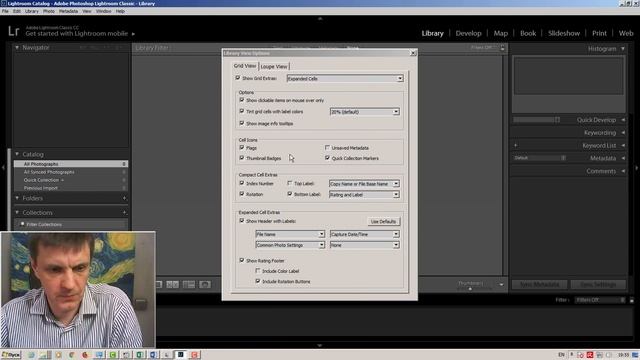This screenshot has width=640, height=360.
Task: Click the survey view toolbar icon
Action: click(189, 284)
